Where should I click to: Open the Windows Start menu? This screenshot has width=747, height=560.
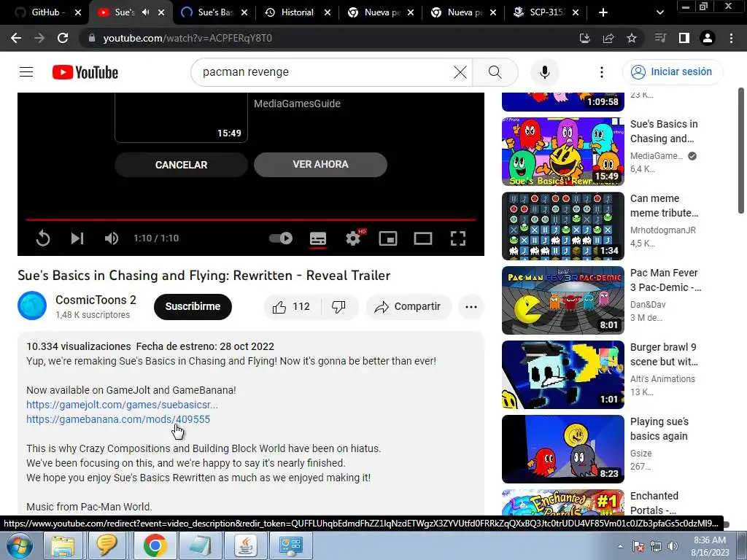pos(20,545)
